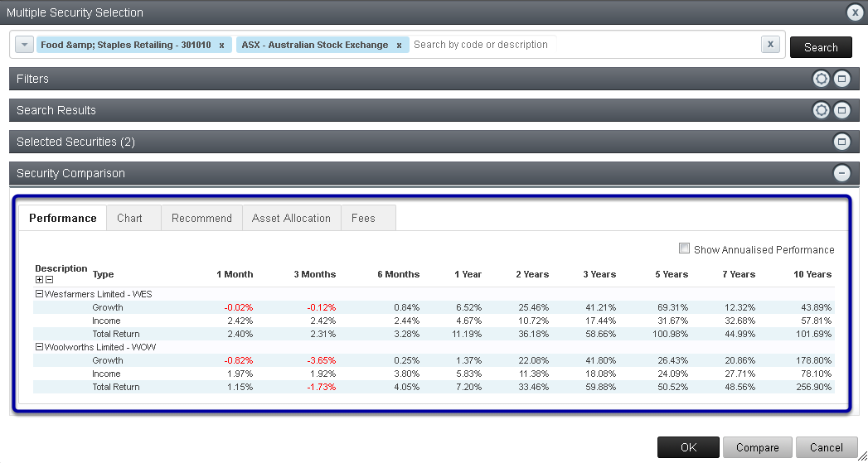Screen dimensions: 868x463
Task: Remove the ASX Australian Stock Exchange tag
Action: tap(399, 46)
